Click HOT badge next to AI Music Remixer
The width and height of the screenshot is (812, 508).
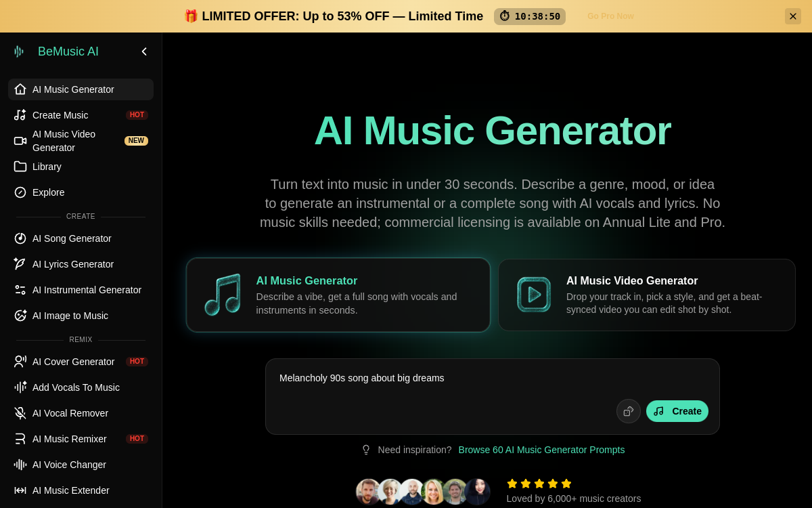coord(137,439)
